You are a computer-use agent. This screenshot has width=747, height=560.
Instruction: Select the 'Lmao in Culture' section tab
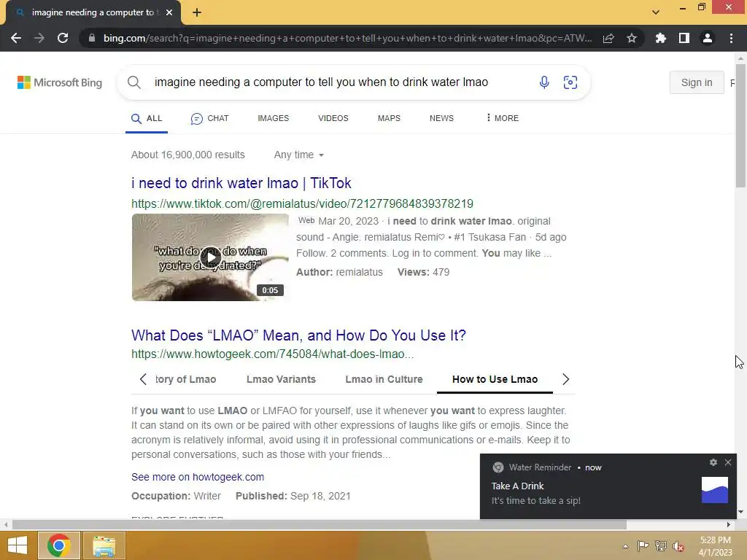(384, 379)
